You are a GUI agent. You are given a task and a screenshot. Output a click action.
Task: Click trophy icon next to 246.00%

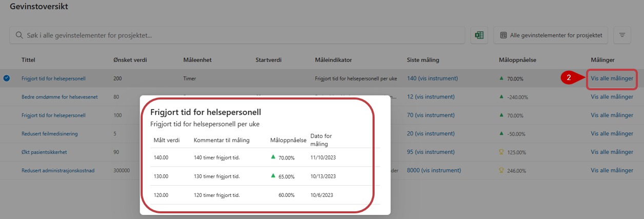(x=501, y=170)
